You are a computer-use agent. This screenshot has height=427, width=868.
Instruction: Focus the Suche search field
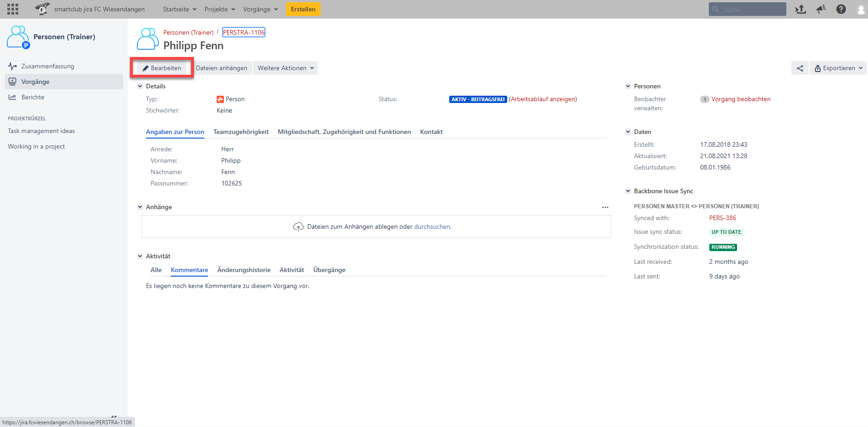click(750, 9)
